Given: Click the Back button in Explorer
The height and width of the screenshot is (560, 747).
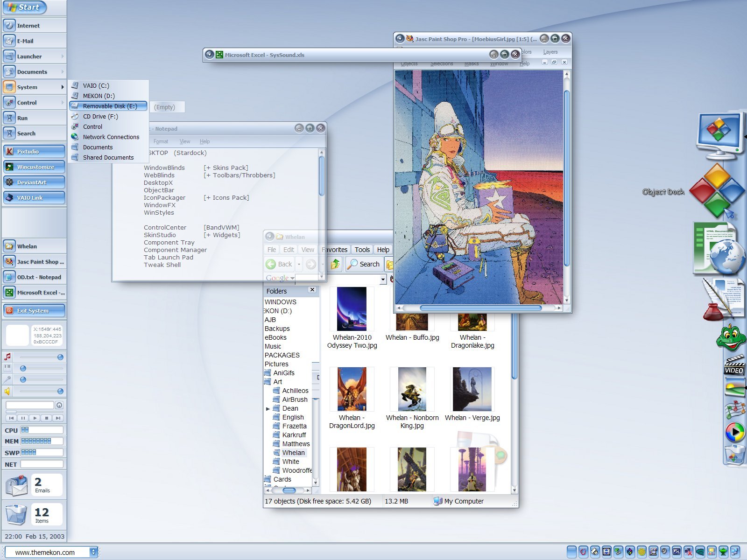Looking at the screenshot, I should click(x=280, y=264).
